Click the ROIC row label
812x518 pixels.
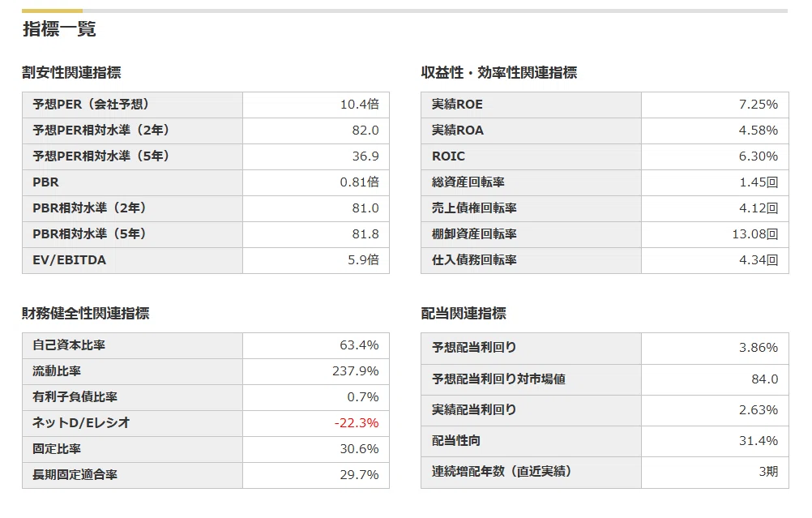(x=448, y=156)
